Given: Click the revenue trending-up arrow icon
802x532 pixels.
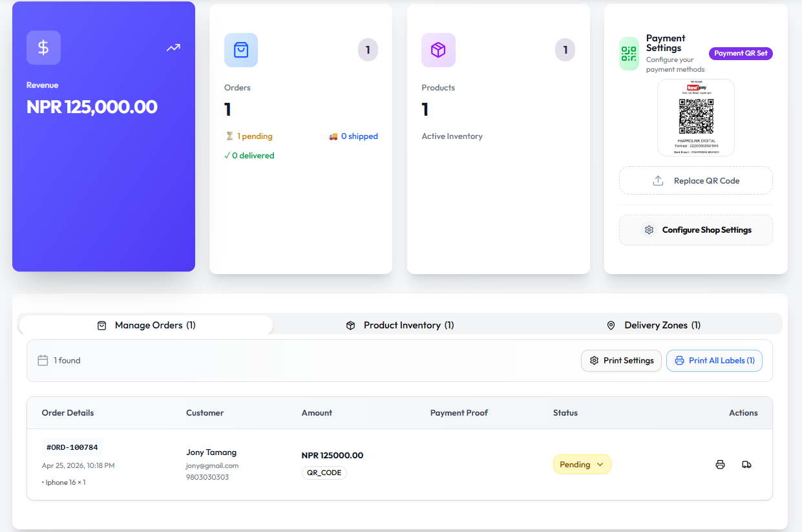Looking at the screenshot, I should (173, 48).
